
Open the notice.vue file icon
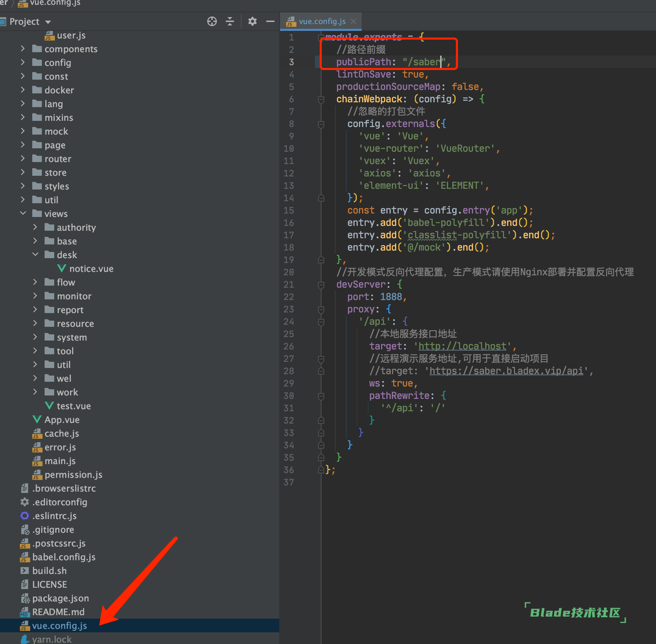coord(62,268)
